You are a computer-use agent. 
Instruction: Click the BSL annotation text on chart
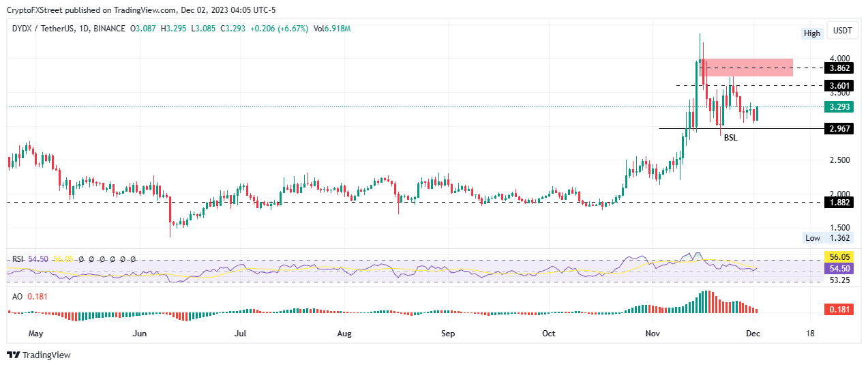(x=730, y=138)
